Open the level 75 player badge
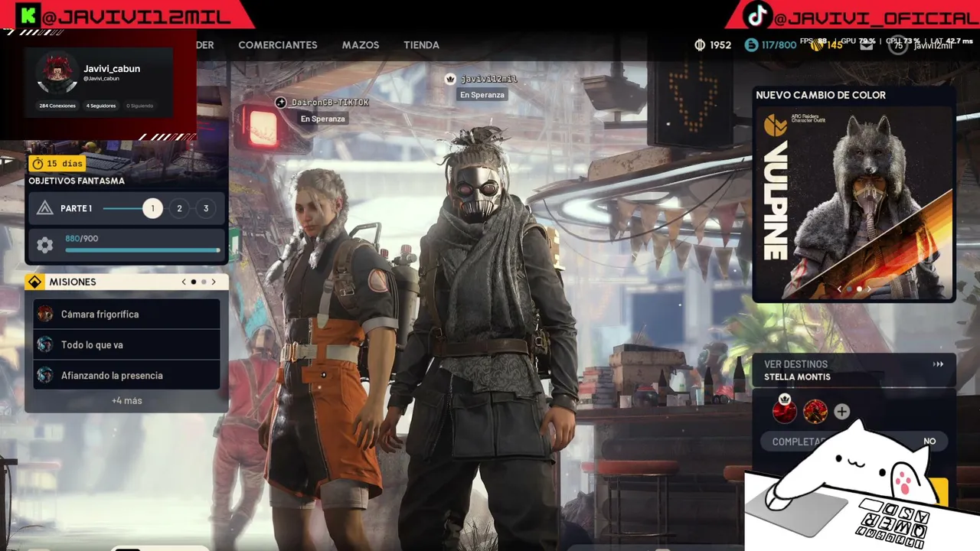The height and width of the screenshot is (551, 980). click(x=898, y=46)
